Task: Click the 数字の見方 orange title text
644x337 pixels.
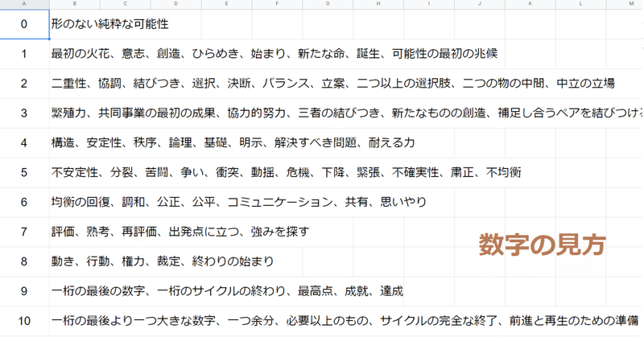Action: [542, 245]
